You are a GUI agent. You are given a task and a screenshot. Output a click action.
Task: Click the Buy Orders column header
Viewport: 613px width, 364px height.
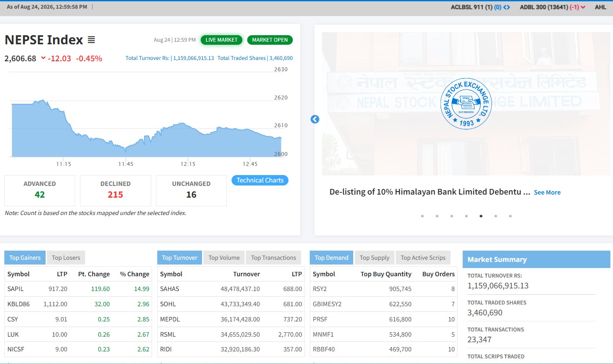438,274
